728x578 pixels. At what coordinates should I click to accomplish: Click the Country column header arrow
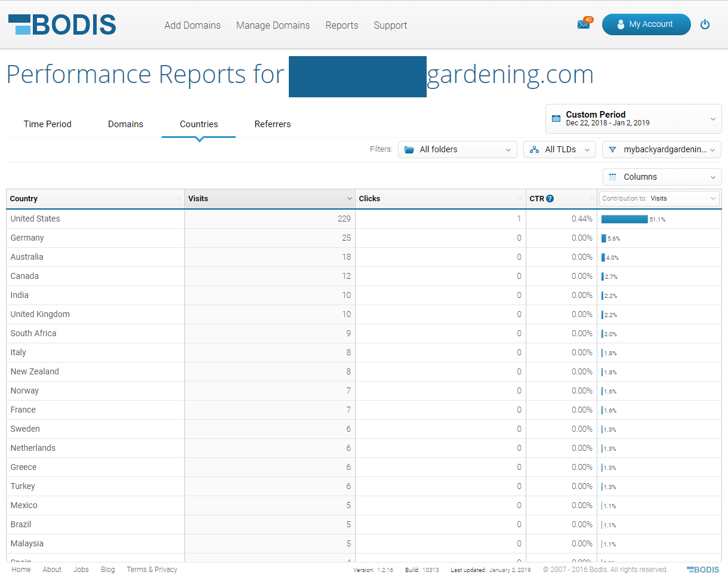(x=179, y=199)
